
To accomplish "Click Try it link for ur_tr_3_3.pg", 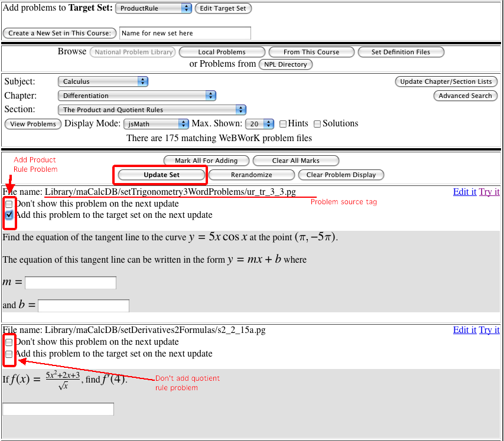I will click(x=489, y=192).
